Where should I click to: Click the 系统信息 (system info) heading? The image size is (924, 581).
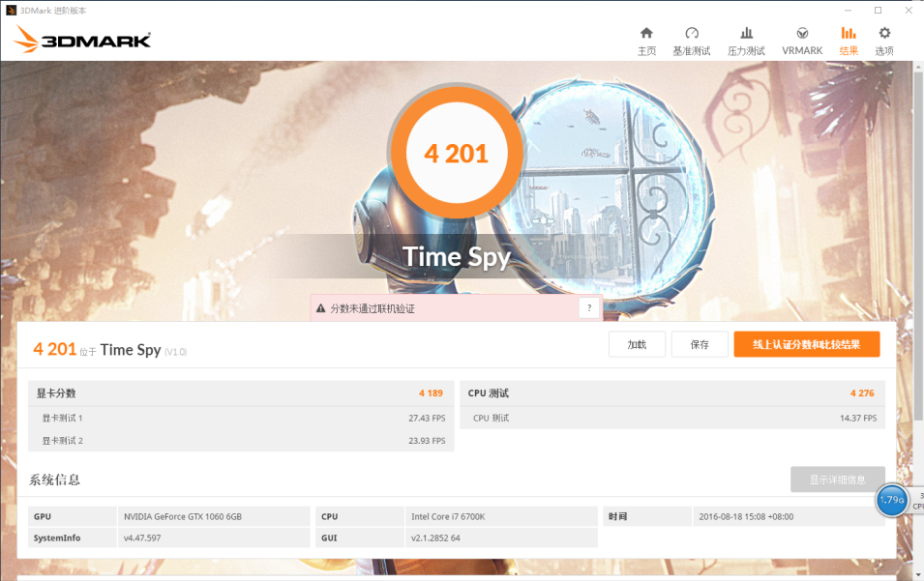pyautogui.click(x=54, y=479)
